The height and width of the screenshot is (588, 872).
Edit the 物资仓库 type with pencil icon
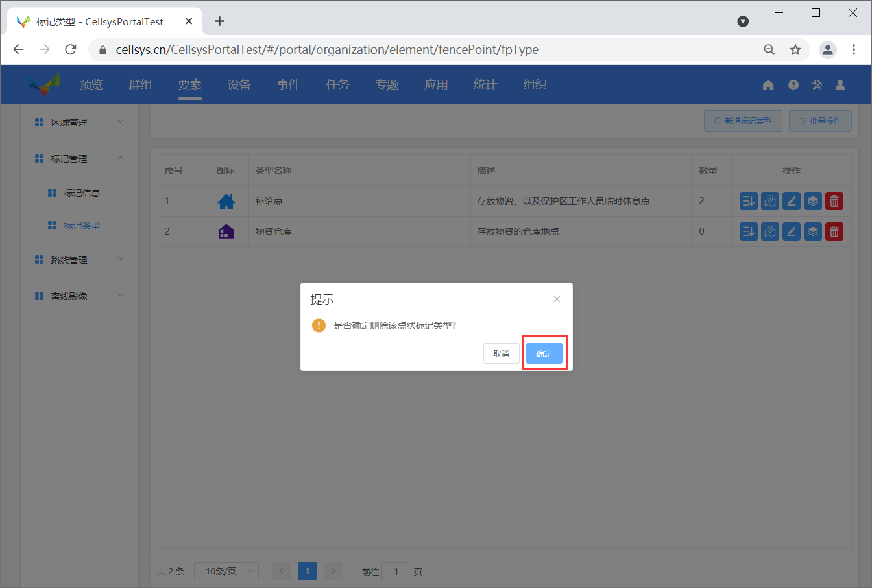(792, 231)
